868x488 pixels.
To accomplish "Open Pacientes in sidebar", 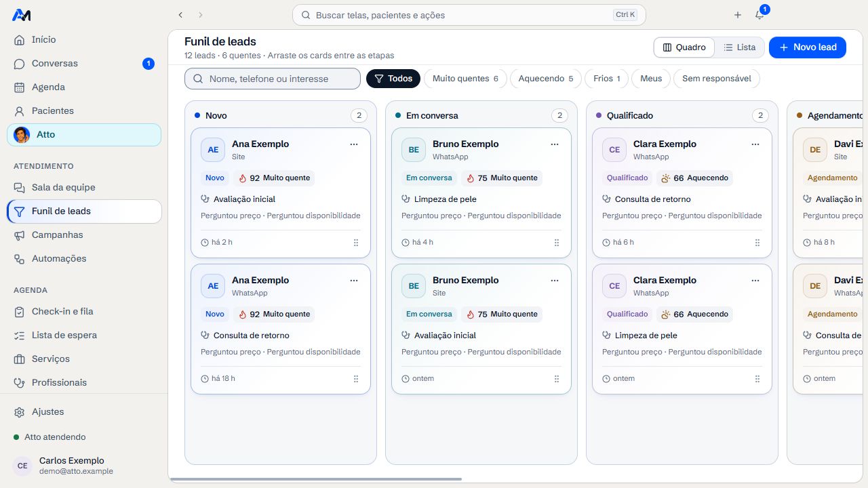I will (x=84, y=111).
